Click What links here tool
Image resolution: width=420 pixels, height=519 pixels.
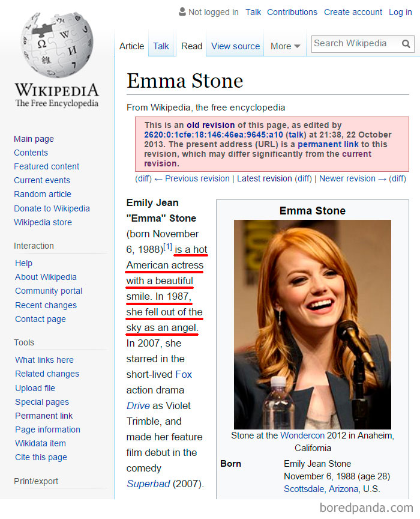[44, 360]
